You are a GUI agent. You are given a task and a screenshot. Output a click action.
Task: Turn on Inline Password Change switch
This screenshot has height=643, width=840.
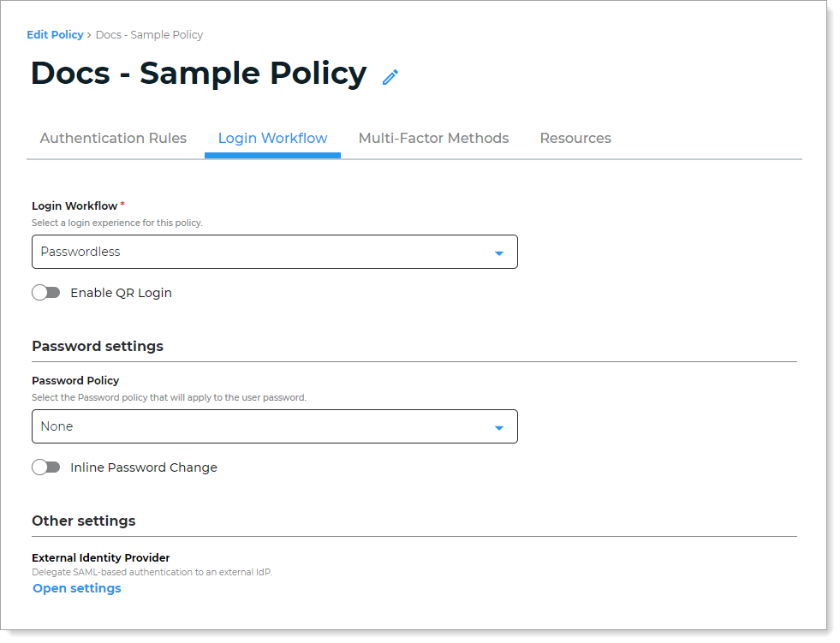coord(46,467)
